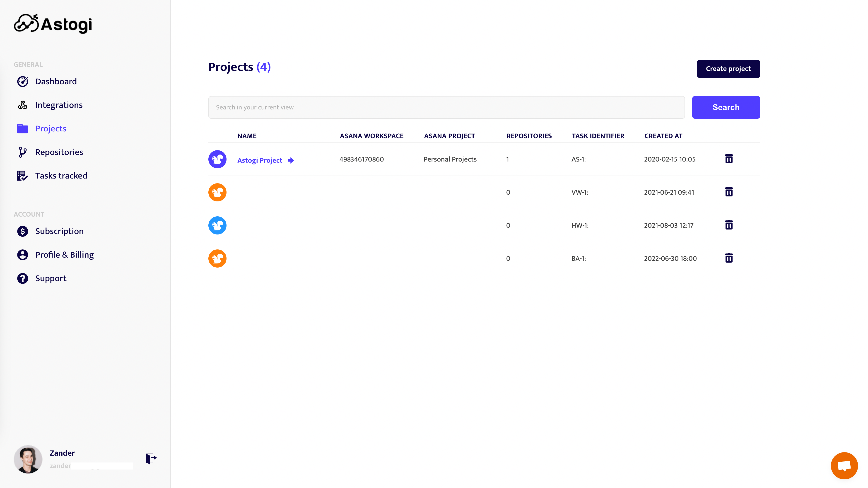Image resolution: width=868 pixels, height=488 pixels.
Task: Open the Dashboard page
Action: [56, 82]
